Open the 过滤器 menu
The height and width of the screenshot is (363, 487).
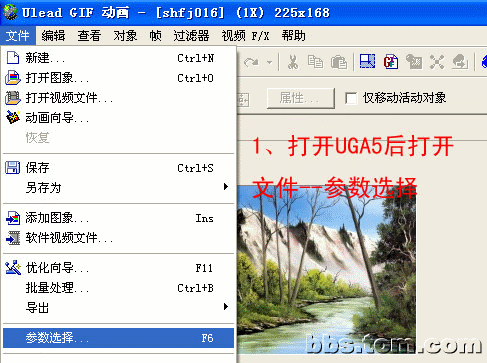[x=191, y=36]
